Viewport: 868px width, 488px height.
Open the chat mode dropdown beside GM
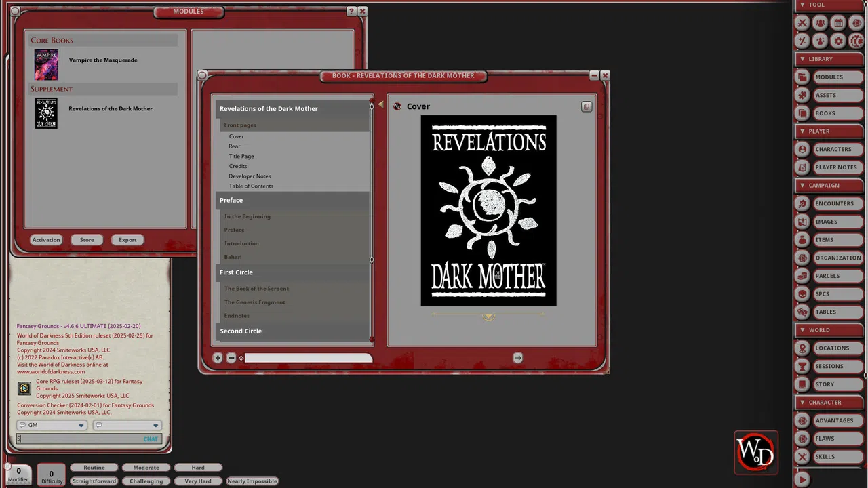point(127,426)
